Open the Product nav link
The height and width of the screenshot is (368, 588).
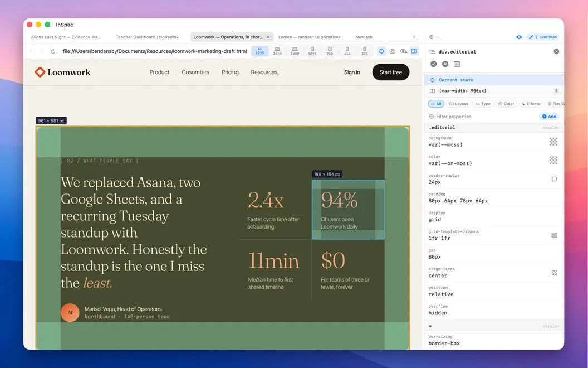159,72
